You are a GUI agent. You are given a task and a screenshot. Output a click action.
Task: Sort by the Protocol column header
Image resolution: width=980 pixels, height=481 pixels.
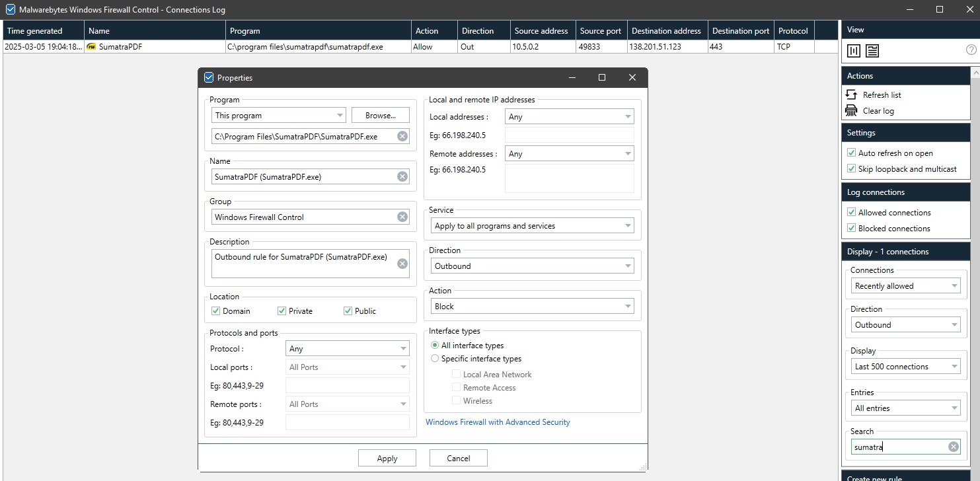[794, 30]
